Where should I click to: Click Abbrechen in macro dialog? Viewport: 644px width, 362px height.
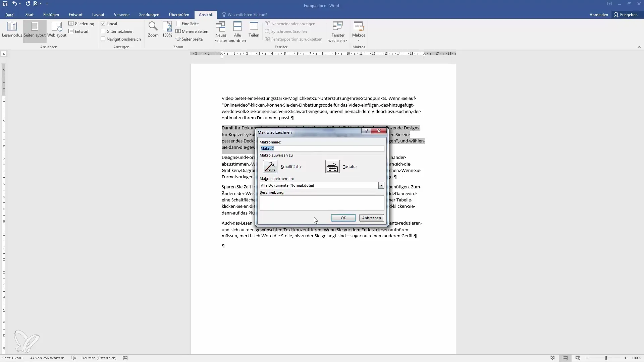click(x=371, y=218)
